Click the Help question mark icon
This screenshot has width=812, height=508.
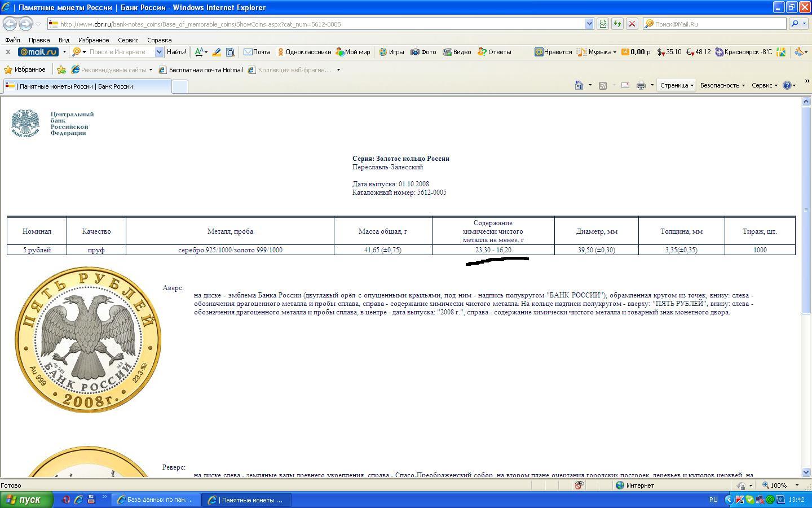(x=787, y=85)
